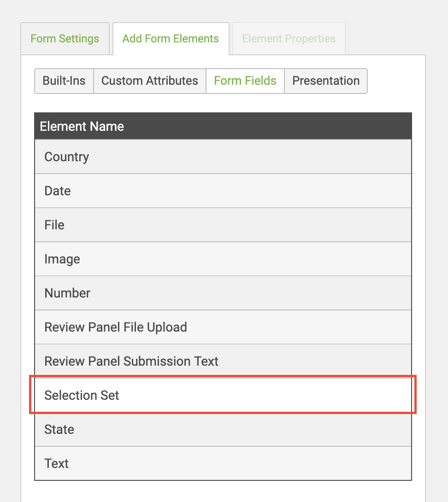Select the Form Fields sub-tab
This screenshot has height=502, width=448.
pos(245,81)
